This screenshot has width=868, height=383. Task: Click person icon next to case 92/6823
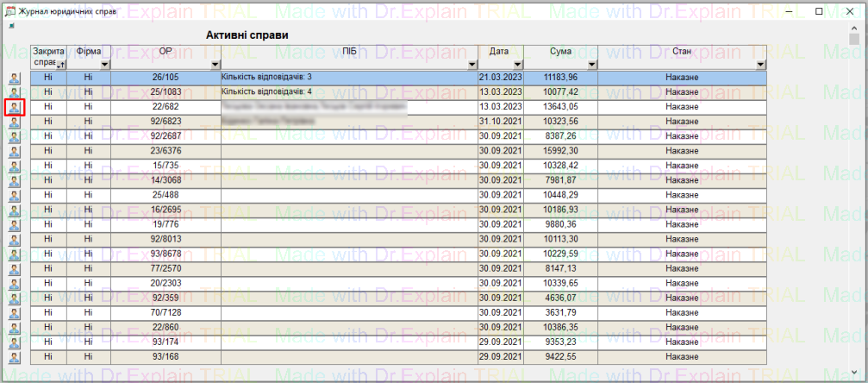click(x=15, y=122)
